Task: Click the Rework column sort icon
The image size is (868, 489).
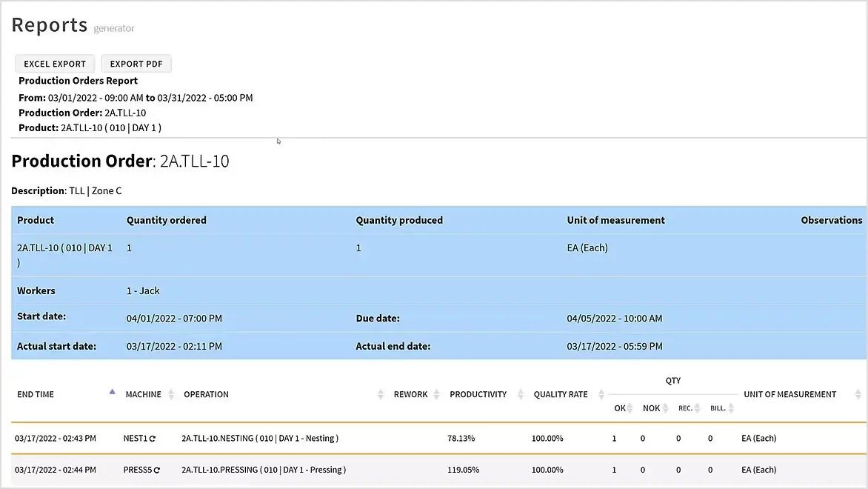Action: [x=436, y=394]
